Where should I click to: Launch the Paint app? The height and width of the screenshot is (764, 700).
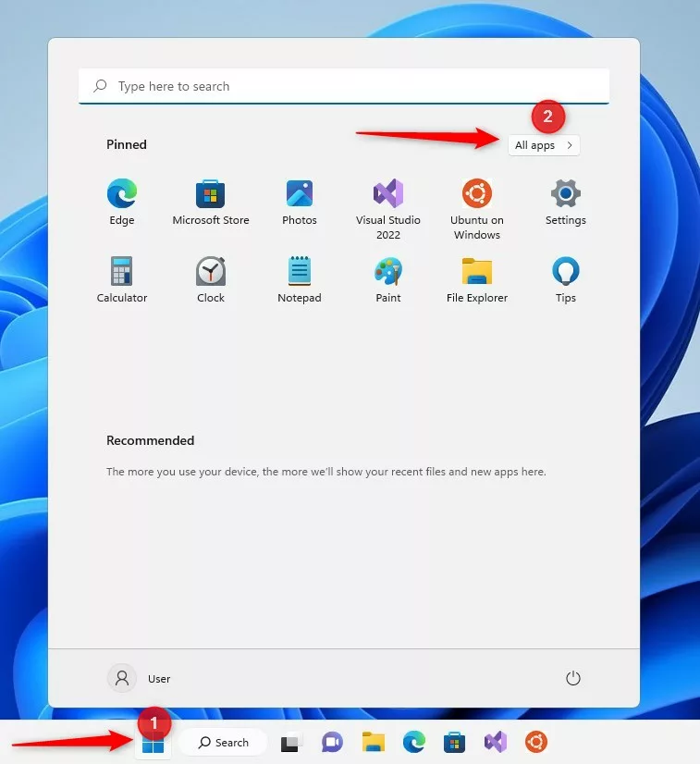click(x=388, y=279)
